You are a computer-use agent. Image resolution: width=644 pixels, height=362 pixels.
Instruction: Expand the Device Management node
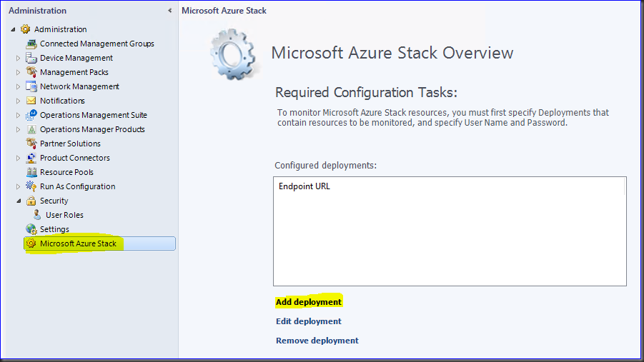coord(19,58)
